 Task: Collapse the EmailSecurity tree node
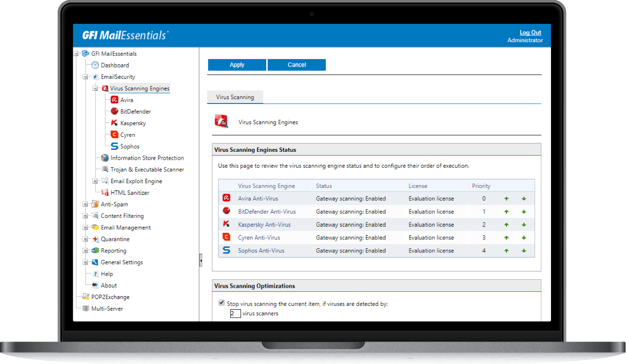[x=85, y=77]
